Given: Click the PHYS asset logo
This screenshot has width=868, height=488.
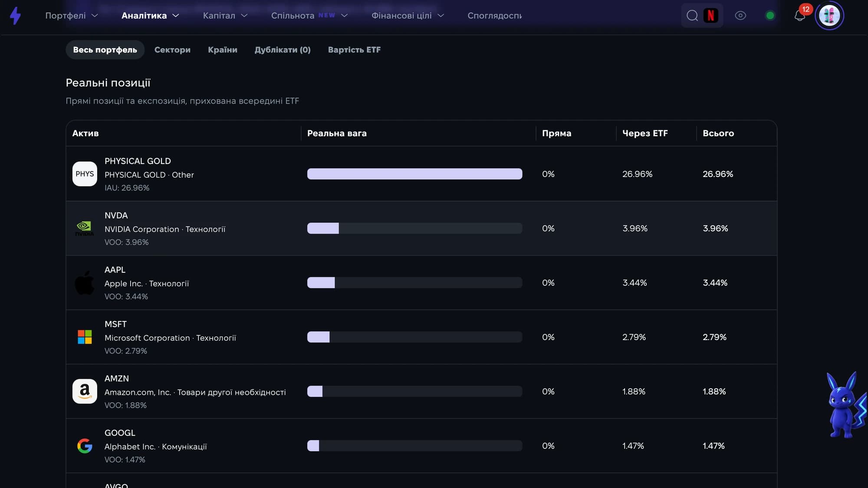Looking at the screenshot, I should (85, 174).
